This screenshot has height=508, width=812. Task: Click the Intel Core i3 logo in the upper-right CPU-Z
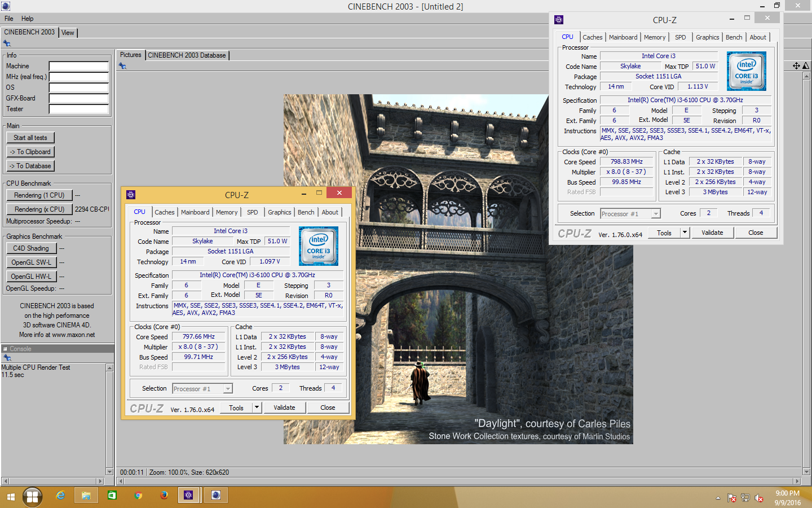coord(746,71)
